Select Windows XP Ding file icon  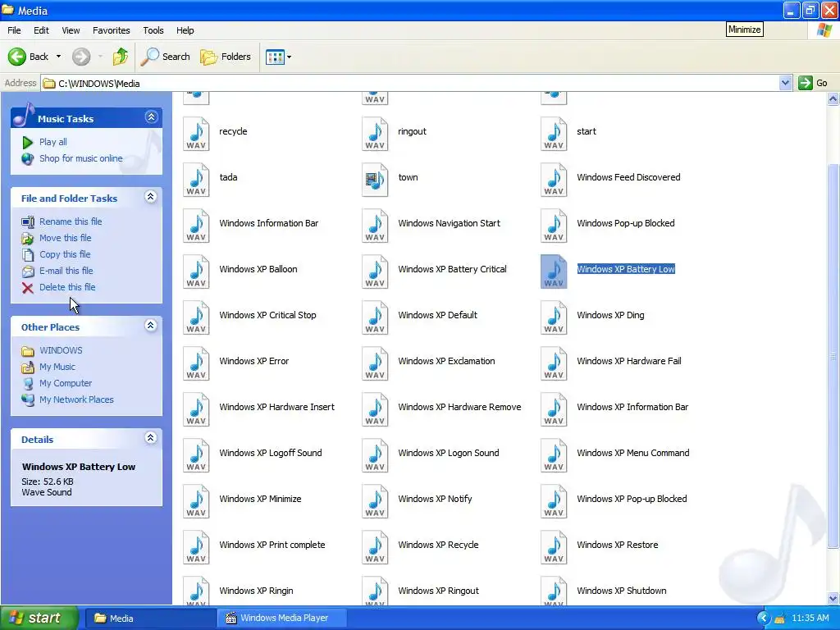click(554, 317)
